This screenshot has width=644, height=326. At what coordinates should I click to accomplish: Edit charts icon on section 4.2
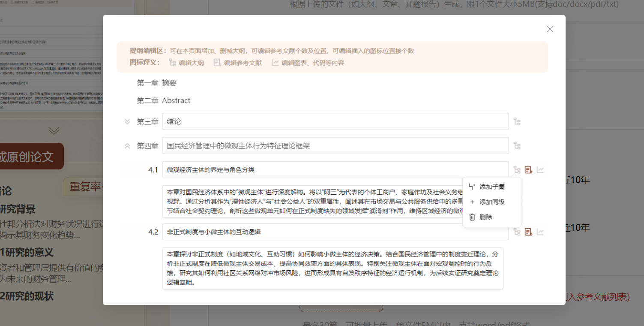pos(540,232)
